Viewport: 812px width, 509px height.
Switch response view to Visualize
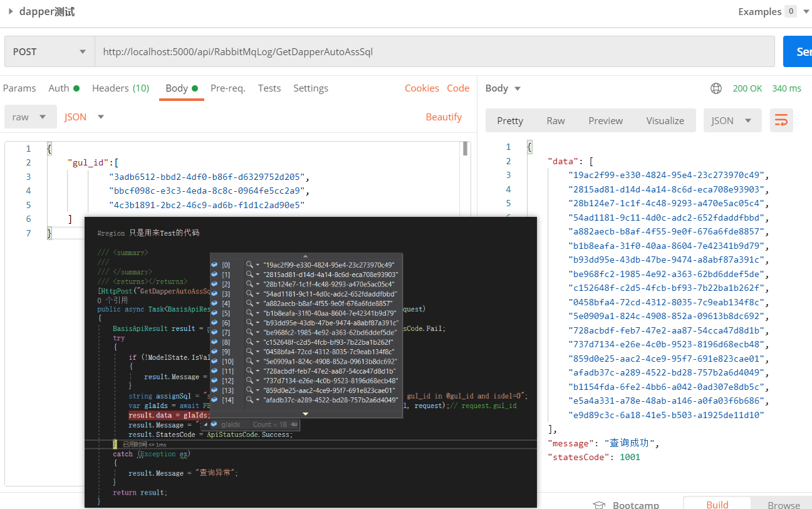pos(665,120)
